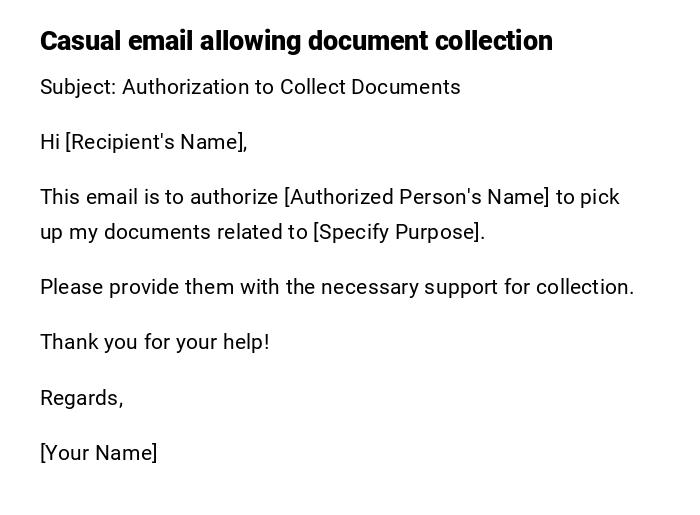Click the word "Subject:" in the subject line
700x515 pixels.
coord(78,87)
